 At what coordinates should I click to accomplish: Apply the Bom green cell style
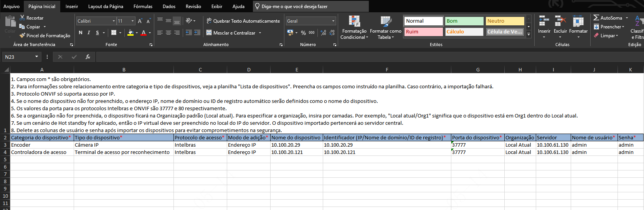464,21
